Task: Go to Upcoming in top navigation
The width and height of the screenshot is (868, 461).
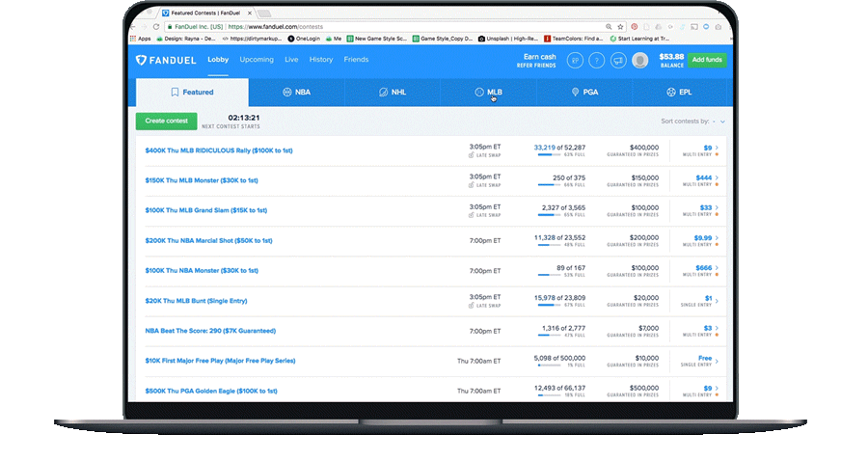Action: 257,60
